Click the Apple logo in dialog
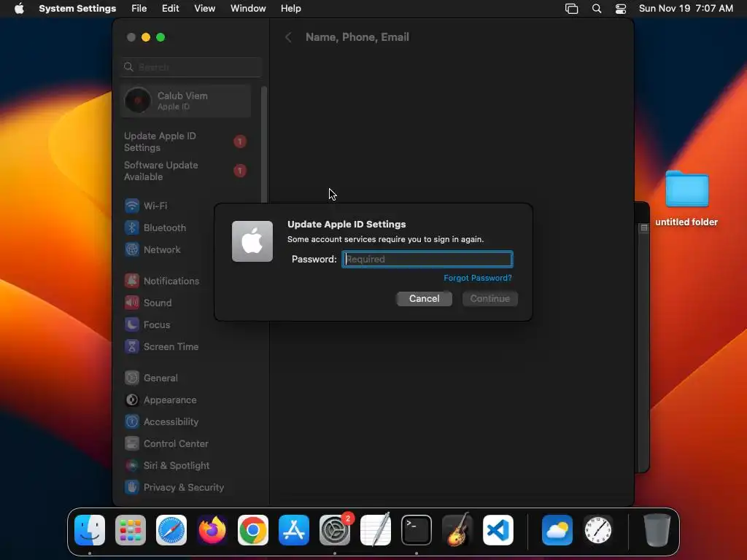The image size is (747, 560). tap(252, 241)
